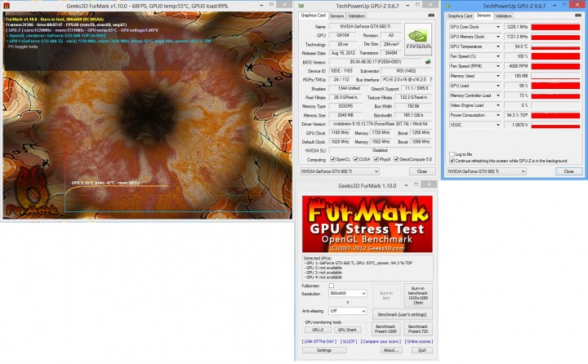
Task: Open the GPU Core Clock sensor dropdown
Action: click(498, 27)
